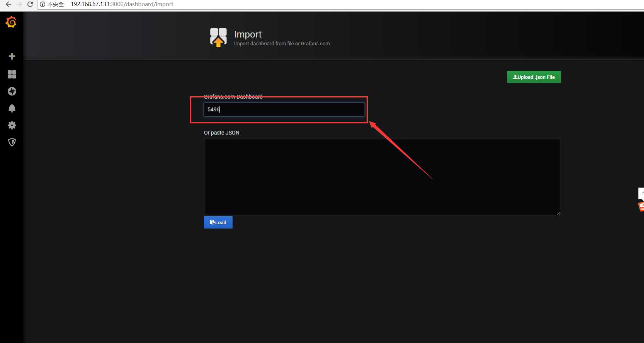
Task: Open Alerting bell icon in sidebar
Action: [12, 108]
